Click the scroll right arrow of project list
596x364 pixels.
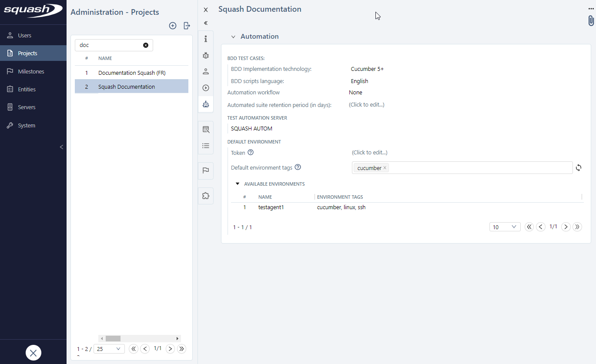[177, 338]
